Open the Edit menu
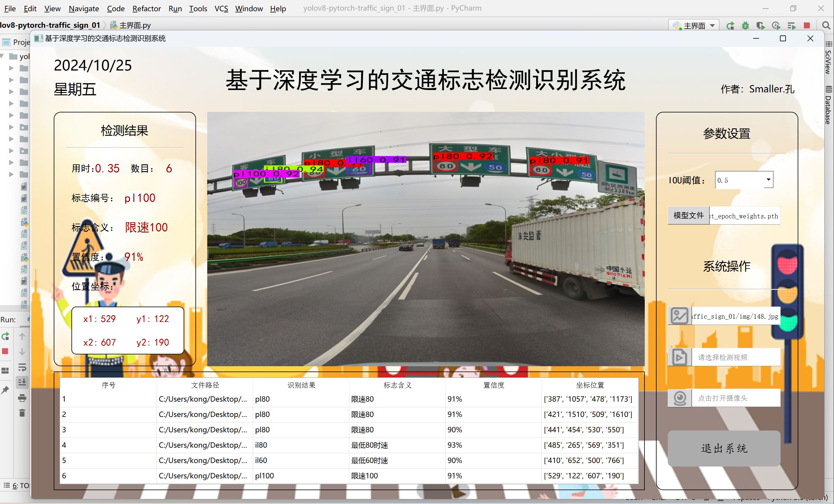This screenshot has height=504, width=834. click(x=30, y=9)
